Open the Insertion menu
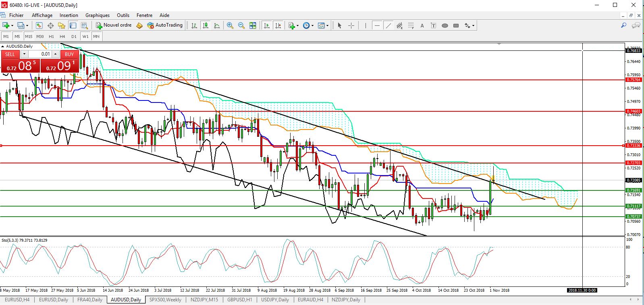644x305 pixels. (69, 15)
